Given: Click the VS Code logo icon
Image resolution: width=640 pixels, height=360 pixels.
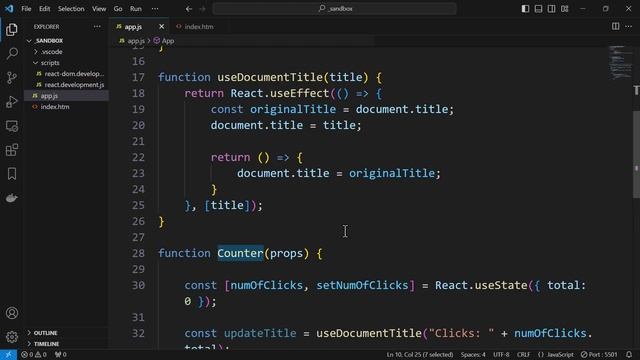Looking at the screenshot, I should (9, 9).
